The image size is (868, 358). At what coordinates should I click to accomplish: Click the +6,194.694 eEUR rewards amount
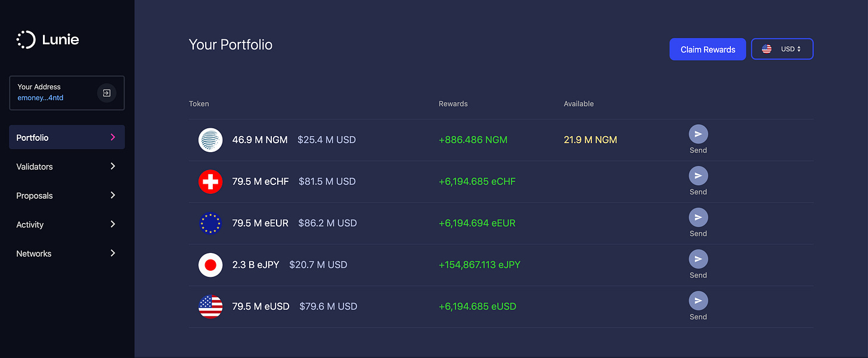point(477,223)
